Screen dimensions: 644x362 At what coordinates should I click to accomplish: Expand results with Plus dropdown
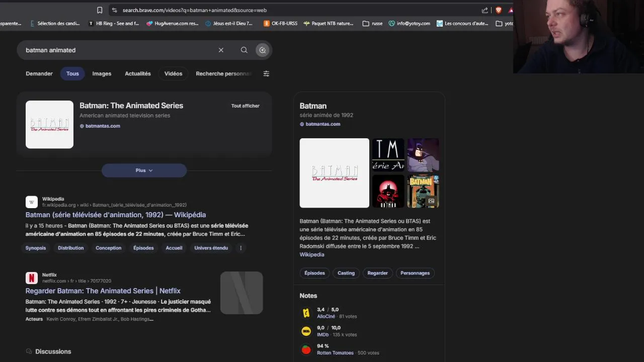[x=144, y=170]
